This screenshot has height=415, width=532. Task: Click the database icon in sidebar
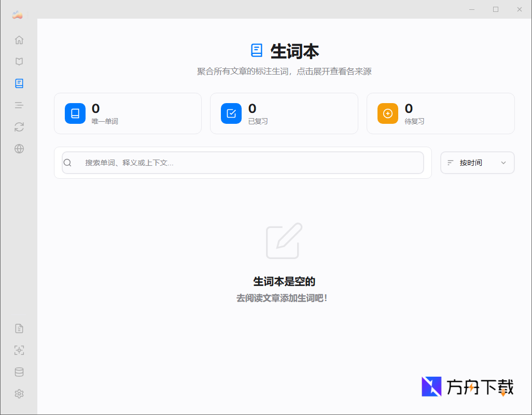click(x=19, y=371)
